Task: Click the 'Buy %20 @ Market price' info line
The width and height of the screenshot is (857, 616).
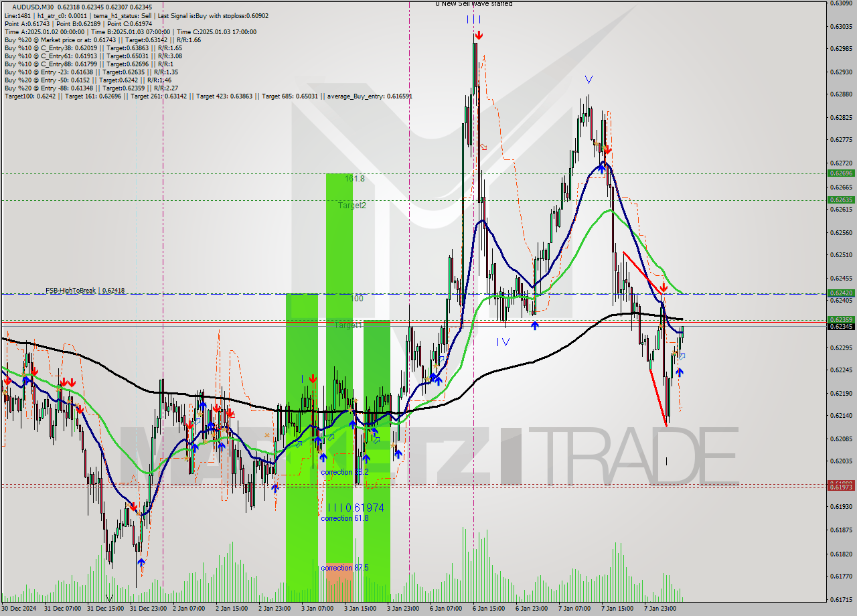Action: [102, 40]
